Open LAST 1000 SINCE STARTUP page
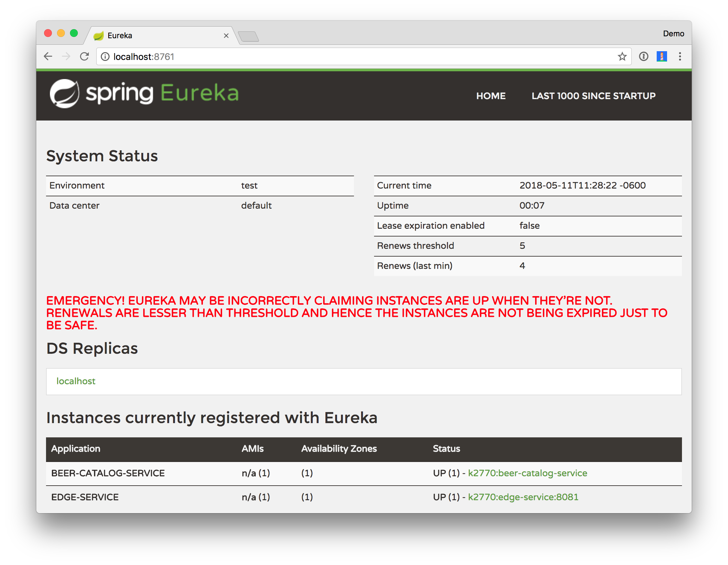This screenshot has height=565, width=728. point(593,96)
